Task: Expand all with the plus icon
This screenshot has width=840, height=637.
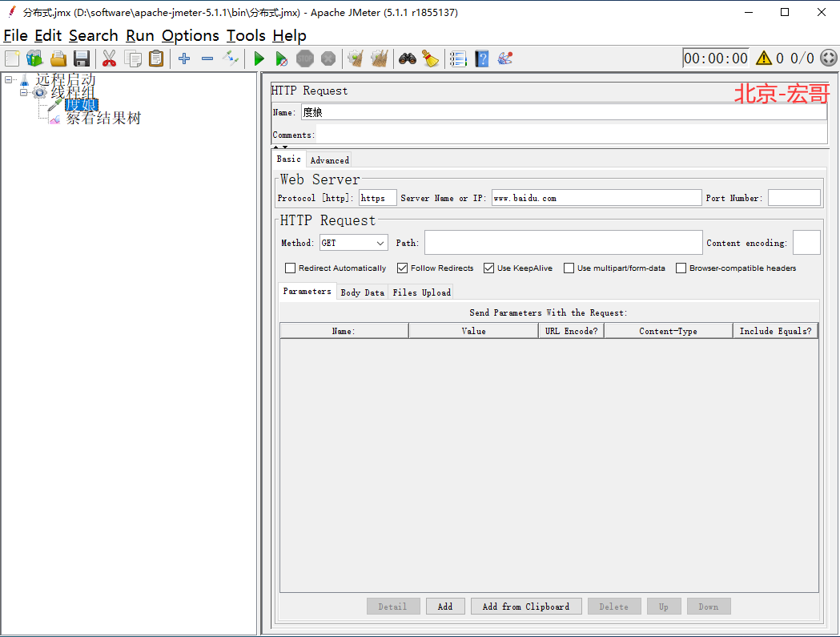Action: (x=184, y=58)
